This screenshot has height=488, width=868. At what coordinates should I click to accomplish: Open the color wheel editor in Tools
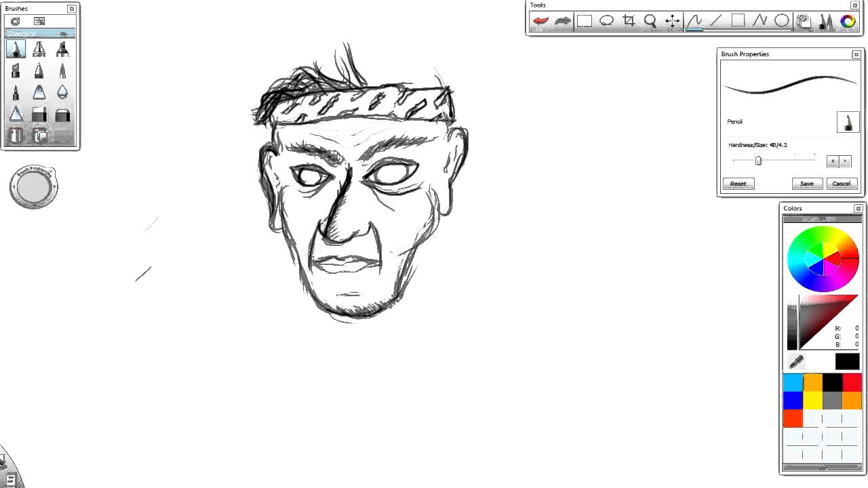pos(848,21)
